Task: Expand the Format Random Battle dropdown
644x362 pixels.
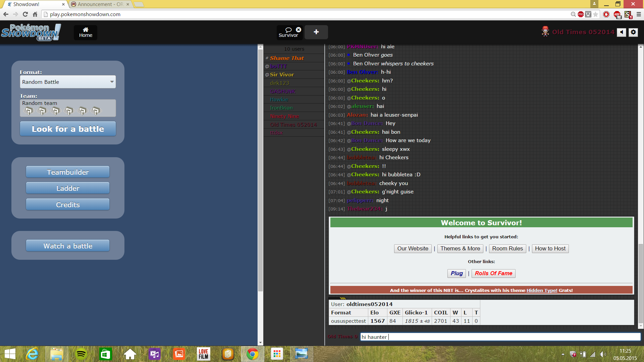Action: click(68, 82)
